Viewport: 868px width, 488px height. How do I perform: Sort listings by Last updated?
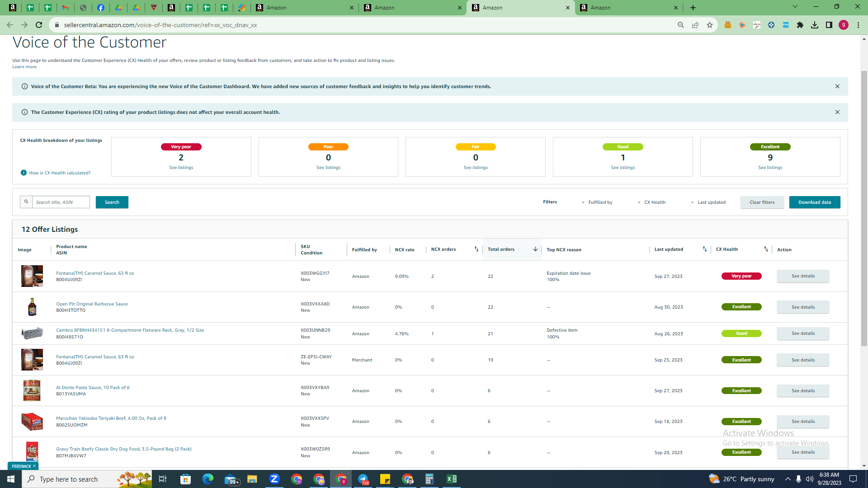(704, 249)
